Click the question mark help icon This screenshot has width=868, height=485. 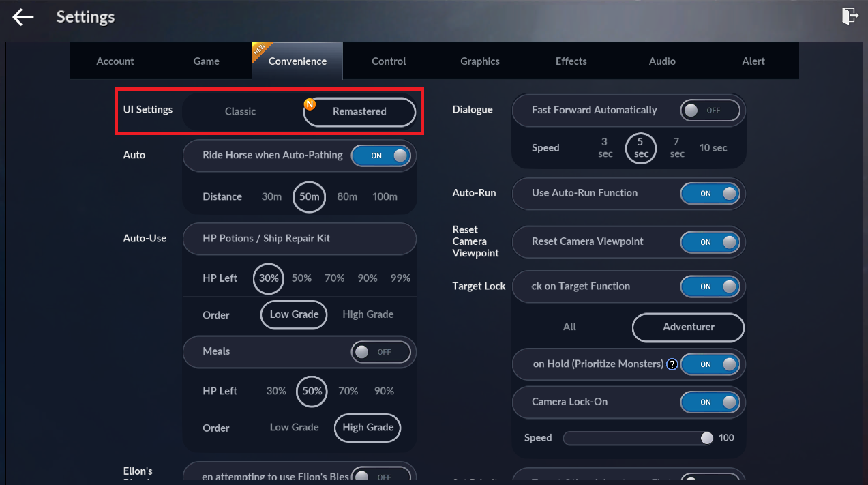click(x=672, y=364)
